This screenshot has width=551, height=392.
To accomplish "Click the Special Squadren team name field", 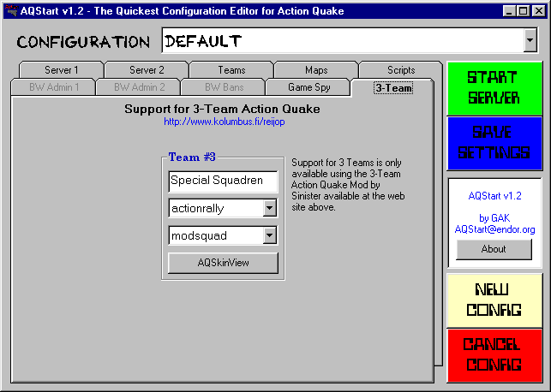I will 223,181.
